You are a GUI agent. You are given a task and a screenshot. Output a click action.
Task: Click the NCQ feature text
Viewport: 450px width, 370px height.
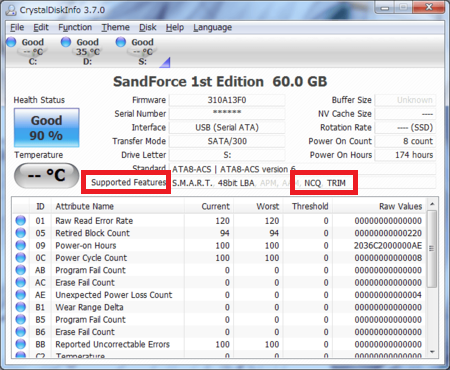click(313, 183)
